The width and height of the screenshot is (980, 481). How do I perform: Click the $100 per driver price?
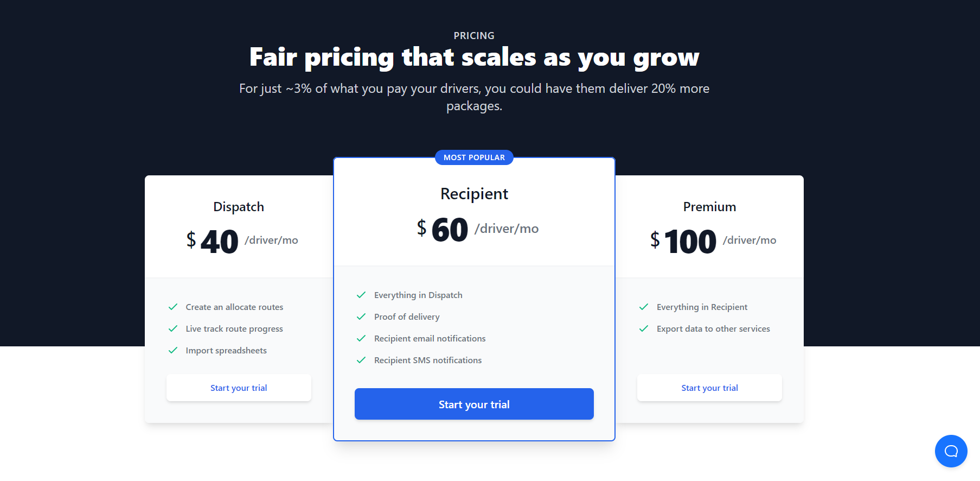[x=713, y=241]
